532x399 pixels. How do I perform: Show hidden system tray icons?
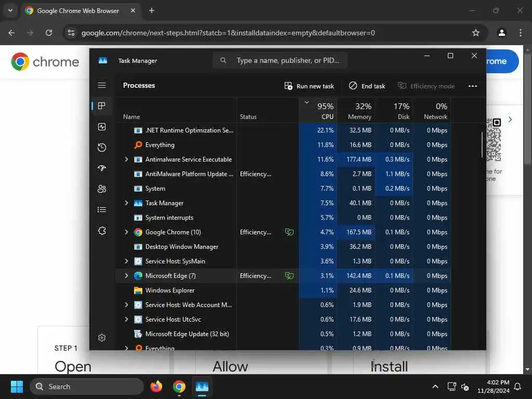[435, 387]
